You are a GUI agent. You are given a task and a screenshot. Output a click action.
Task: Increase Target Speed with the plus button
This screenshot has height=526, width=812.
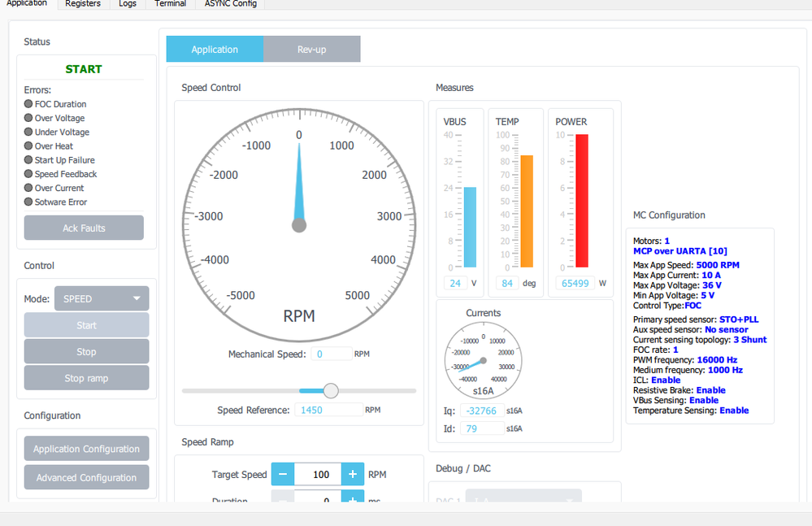pos(353,474)
